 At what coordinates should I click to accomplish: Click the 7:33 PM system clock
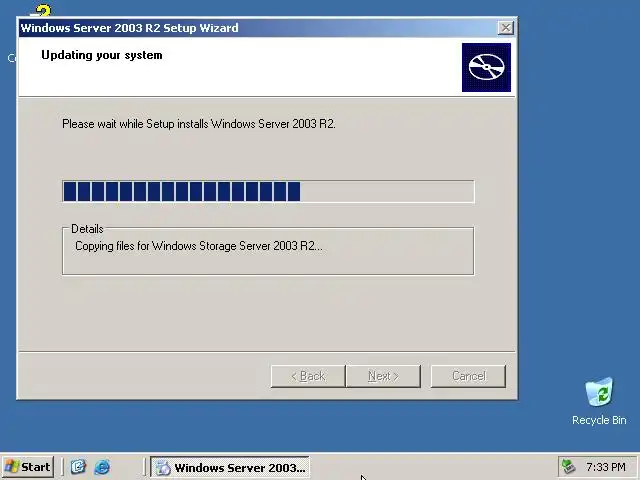[x=606, y=467]
